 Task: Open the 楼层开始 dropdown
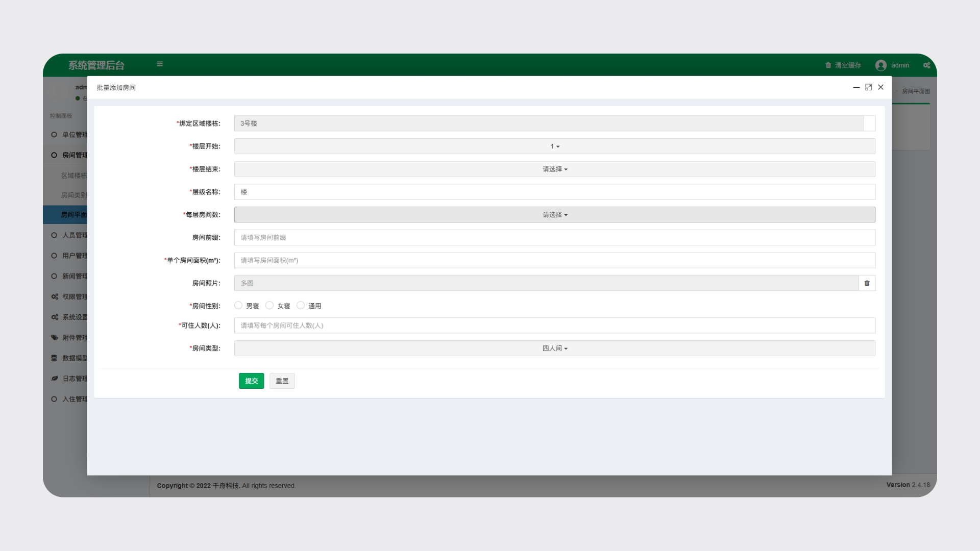554,146
